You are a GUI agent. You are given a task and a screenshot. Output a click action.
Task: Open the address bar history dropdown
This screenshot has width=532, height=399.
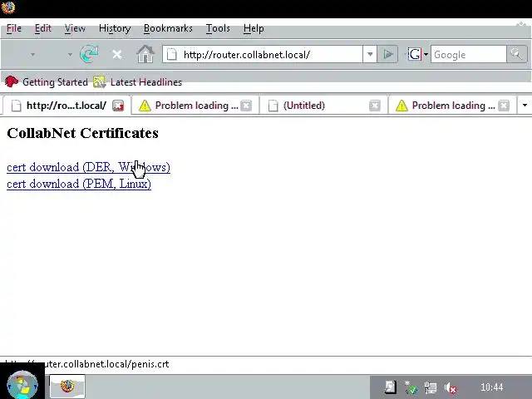370,54
